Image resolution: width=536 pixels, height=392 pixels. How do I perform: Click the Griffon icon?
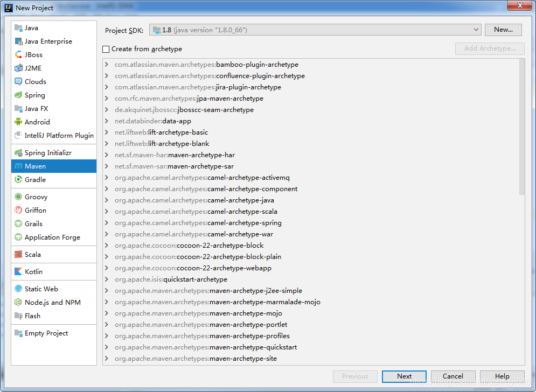click(18, 210)
